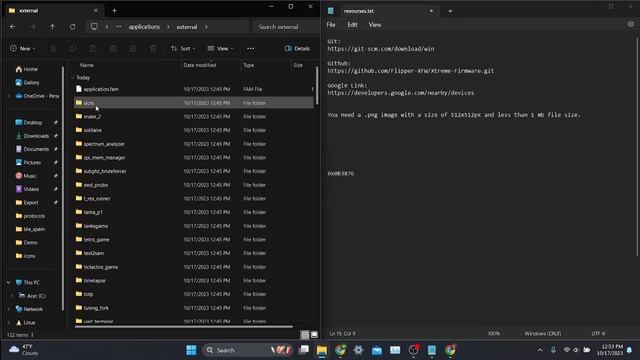Open Home in the navigation pane
Viewport: 640px width, 360px height.
point(27,69)
